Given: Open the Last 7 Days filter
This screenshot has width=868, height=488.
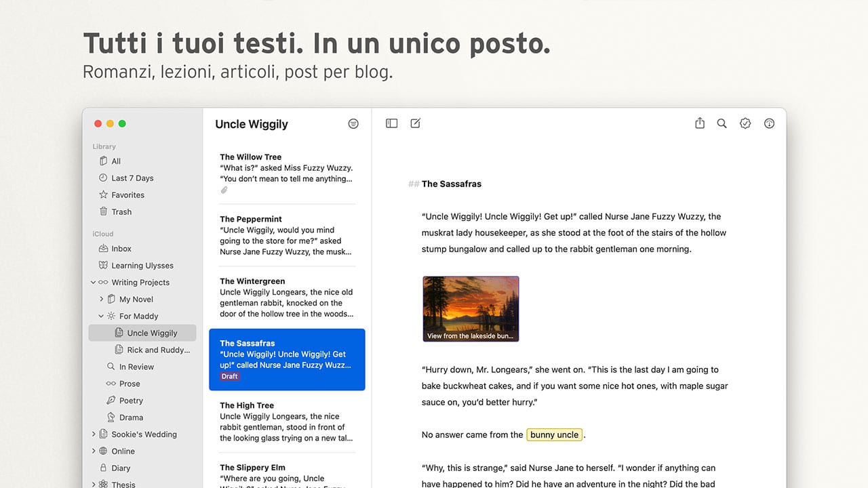Looking at the screenshot, I should point(132,178).
